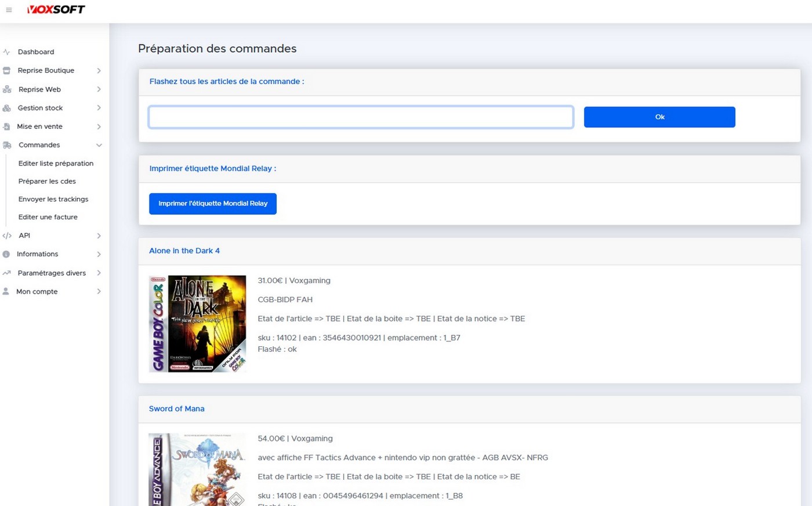The height and width of the screenshot is (506, 812).
Task: Click Imprimer l'étiquette Mondial Relay button
Action: pyautogui.click(x=212, y=204)
